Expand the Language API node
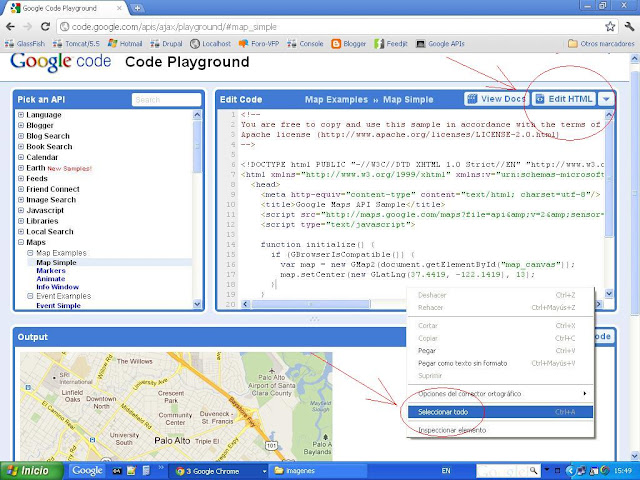This screenshot has width=640, height=480. 21,115
